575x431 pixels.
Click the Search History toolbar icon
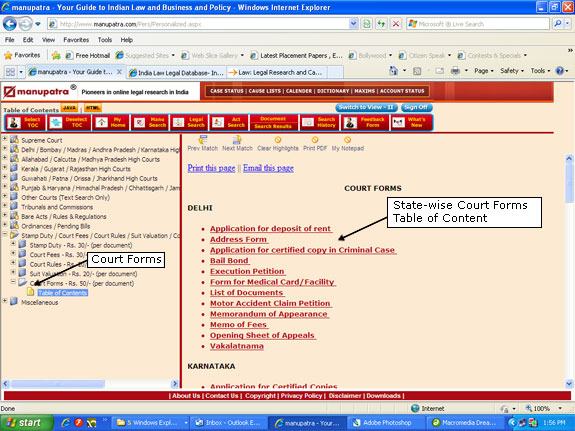click(x=319, y=123)
